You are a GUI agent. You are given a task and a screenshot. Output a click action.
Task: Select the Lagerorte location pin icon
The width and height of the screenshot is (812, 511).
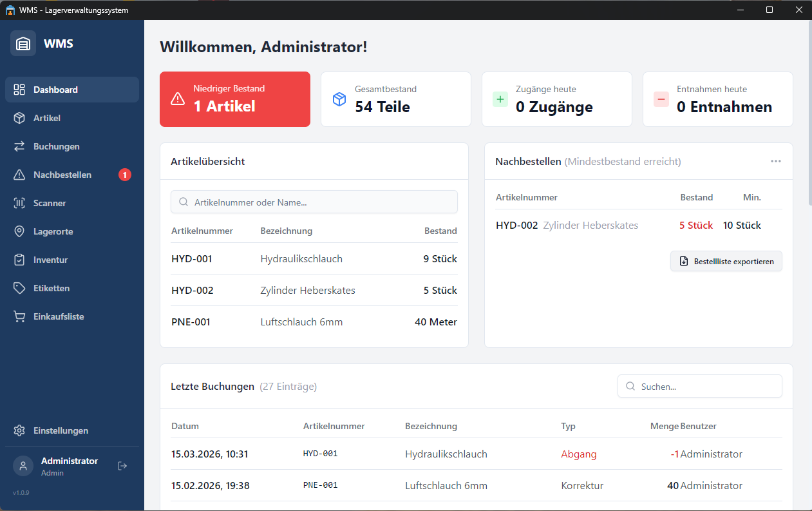[19, 231]
